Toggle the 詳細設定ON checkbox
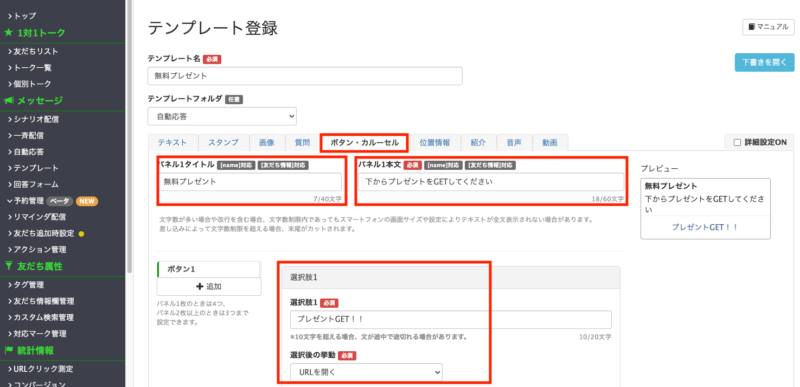 coord(737,143)
